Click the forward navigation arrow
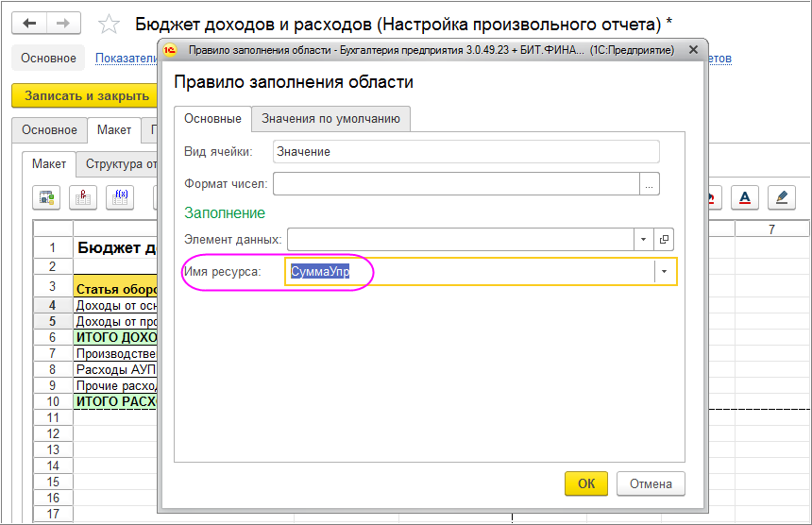Screen dimensions: 812x525 point(62,23)
